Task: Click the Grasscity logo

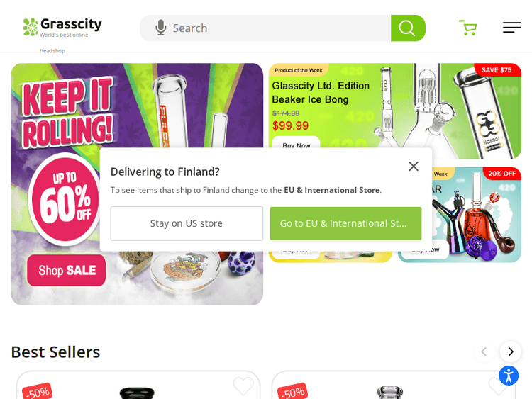Action: tap(62, 28)
